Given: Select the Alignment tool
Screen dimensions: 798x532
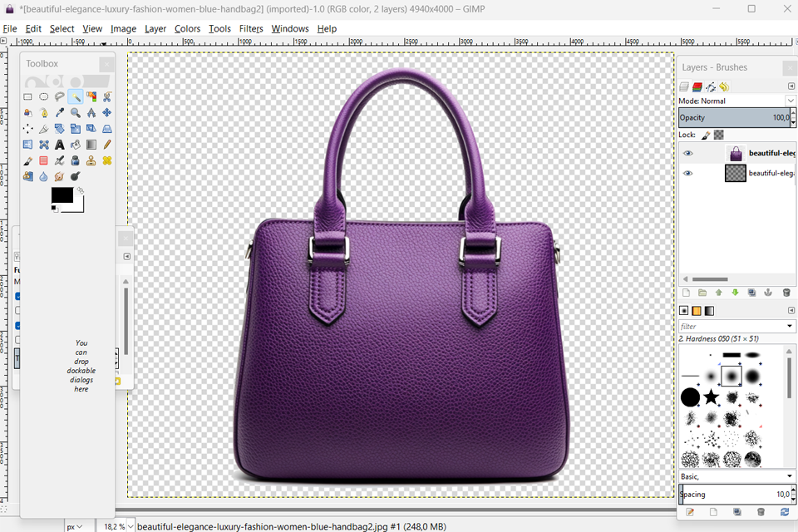Looking at the screenshot, I should click(28, 129).
